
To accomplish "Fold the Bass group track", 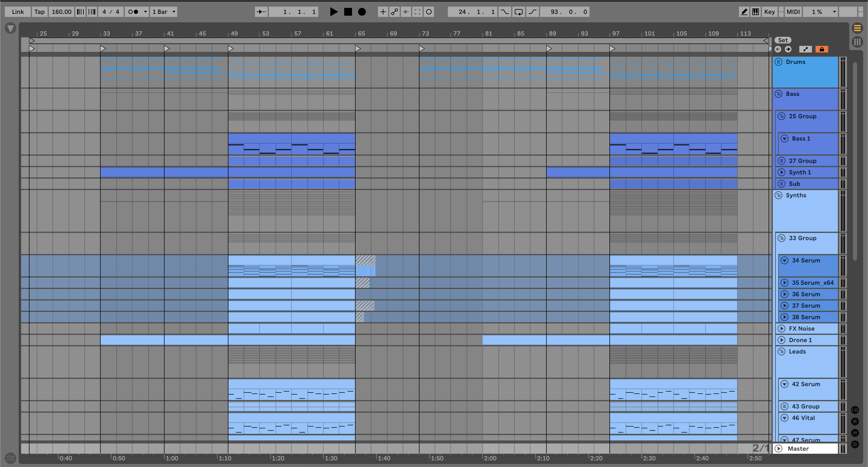I will [778, 94].
